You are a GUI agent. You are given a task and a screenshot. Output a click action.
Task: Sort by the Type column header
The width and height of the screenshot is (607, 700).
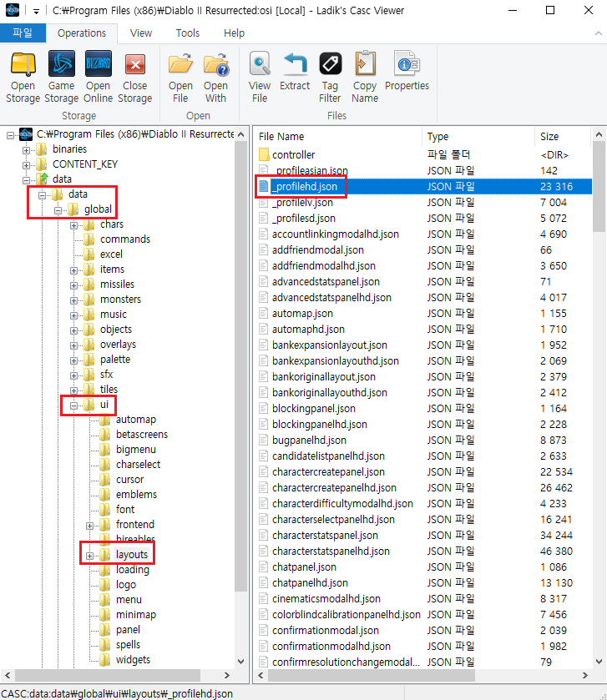click(478, 137)
